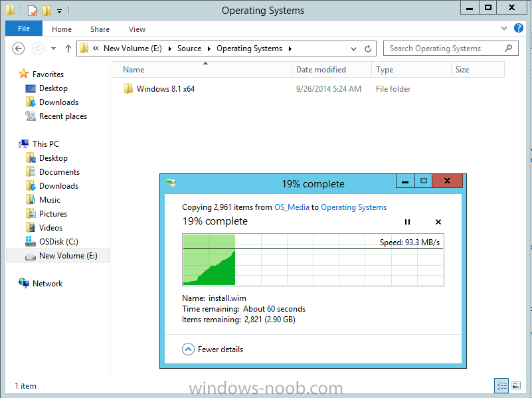Select Favorites in navigation pane

[x=48, y=74]
